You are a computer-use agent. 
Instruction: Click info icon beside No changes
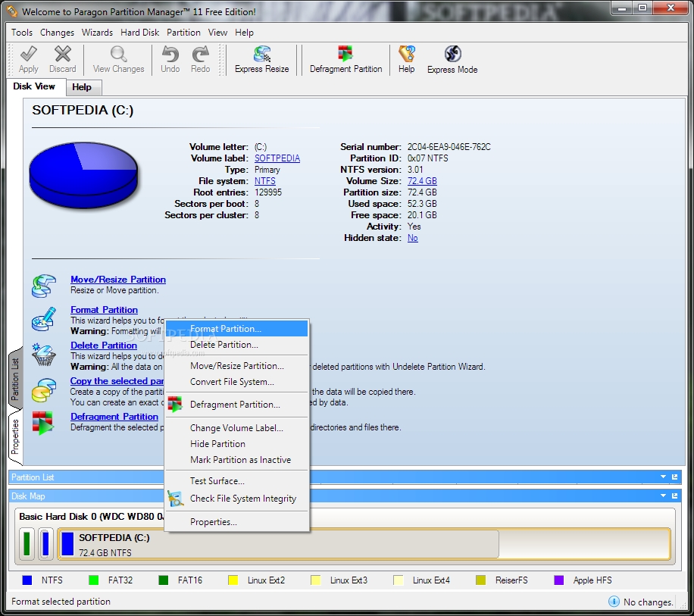tap(614, 602)
